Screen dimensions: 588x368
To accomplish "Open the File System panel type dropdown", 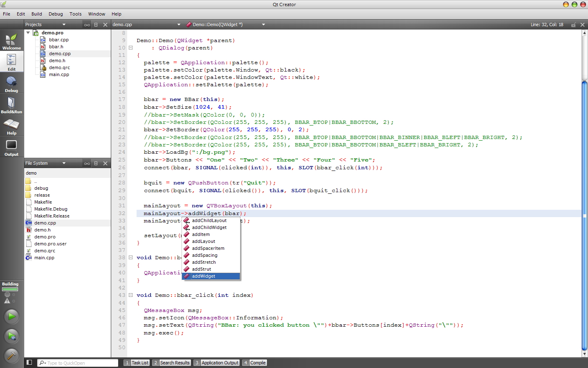I will click(64, 163).
